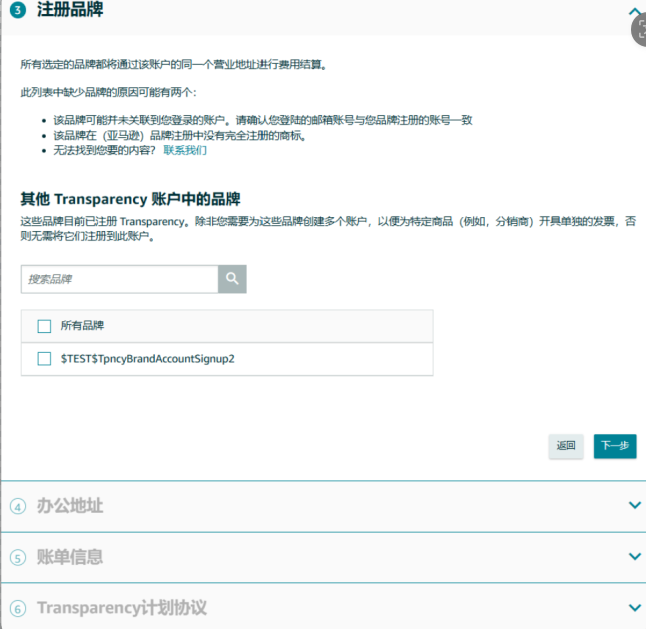
Task: Click the 所有品牌 label text
Action: [x=82, y=325]
